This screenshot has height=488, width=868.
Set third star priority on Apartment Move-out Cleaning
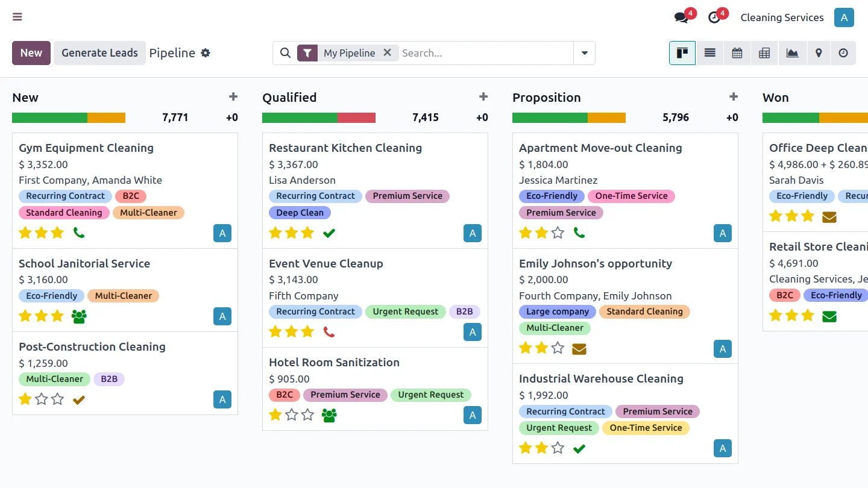[558, 233]
